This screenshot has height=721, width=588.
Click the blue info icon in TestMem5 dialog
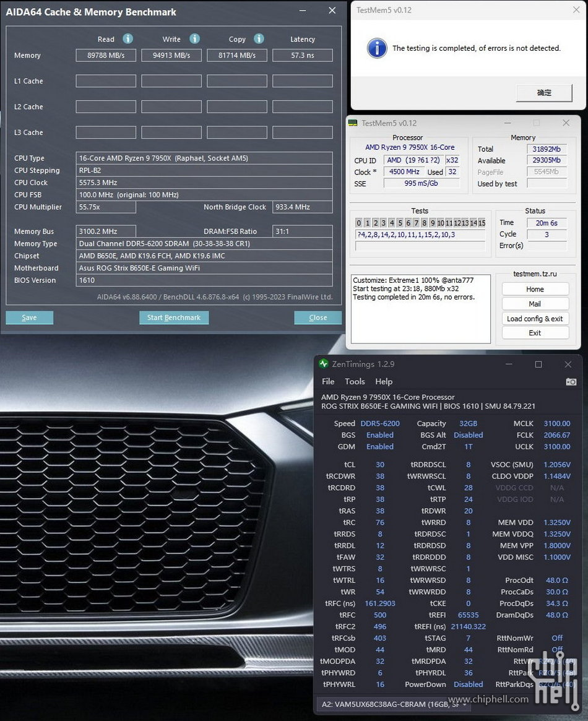(x=377, y=48)
